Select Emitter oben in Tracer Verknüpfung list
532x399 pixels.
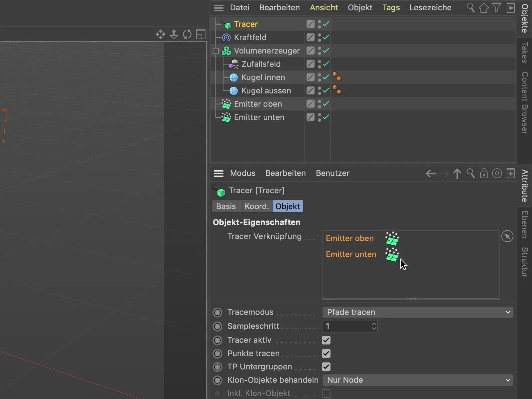(x=350, y=238)
